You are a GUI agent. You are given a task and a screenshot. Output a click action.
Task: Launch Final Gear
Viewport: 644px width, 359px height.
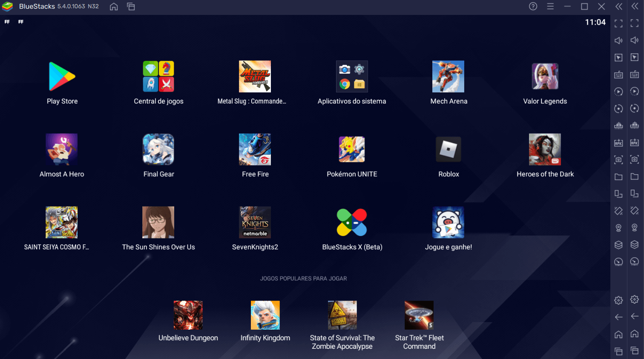point(158,149)
